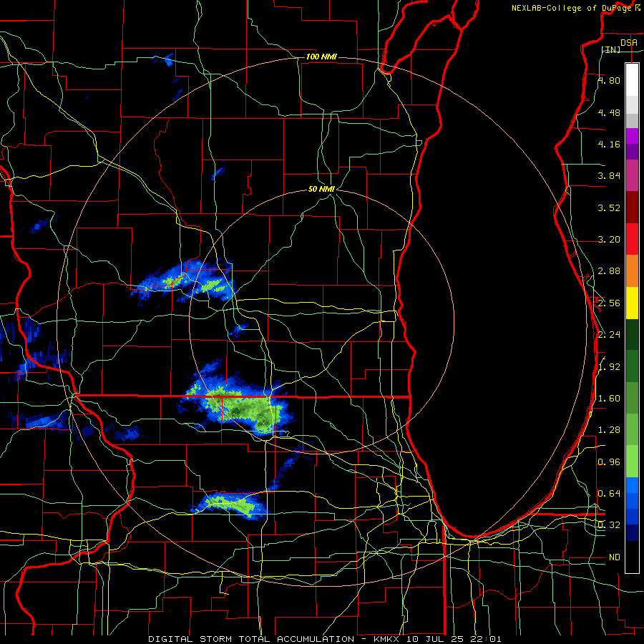
Task: Click the 1.60 legend value
Action: [609, 399]
